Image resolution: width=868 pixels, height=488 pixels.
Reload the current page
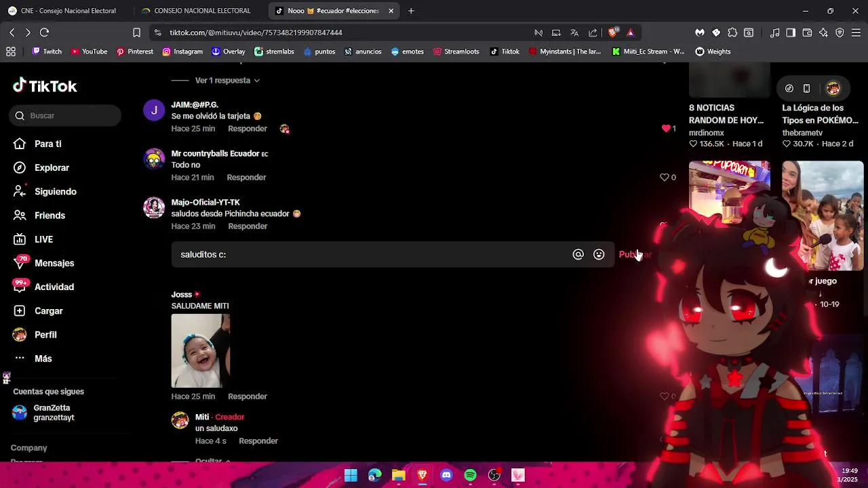coord(44,33)
